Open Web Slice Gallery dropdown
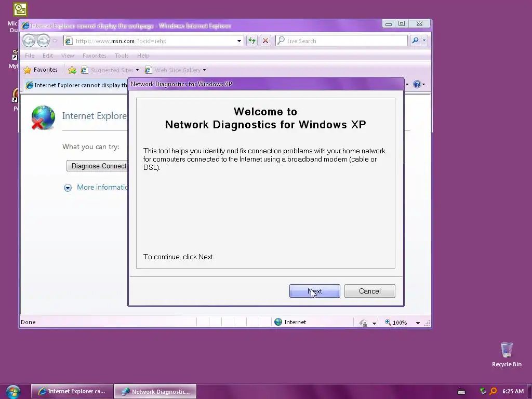This screenshot has height=399, width=532. (x=176, y=70)
